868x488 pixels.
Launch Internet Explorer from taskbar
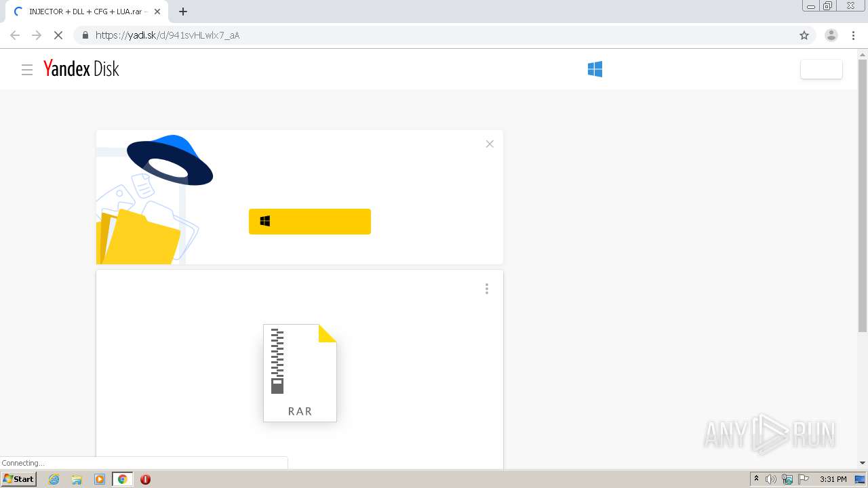[x=54, y=479]
